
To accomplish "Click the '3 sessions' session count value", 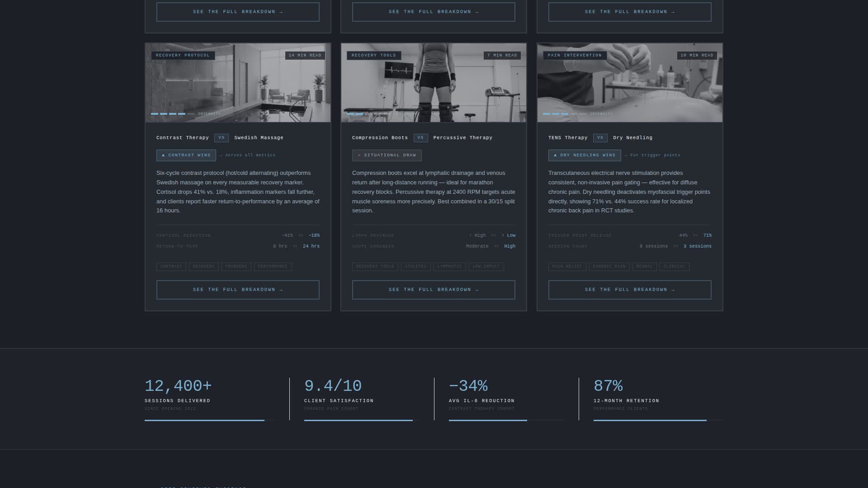I will 698,247.
